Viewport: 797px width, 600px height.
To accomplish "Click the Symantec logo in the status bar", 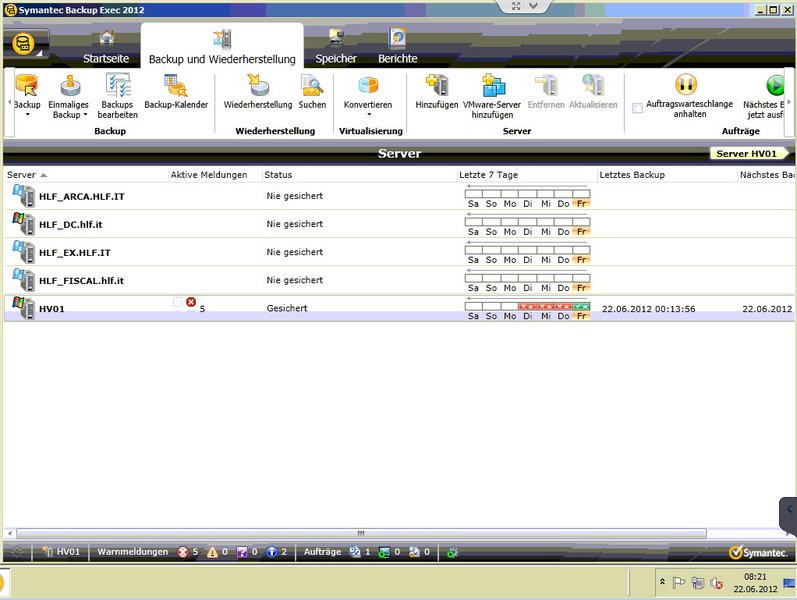I will click(758, 552).
